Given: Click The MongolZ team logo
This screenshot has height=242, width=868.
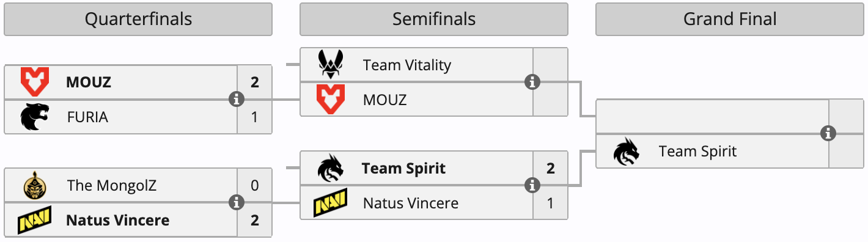Looking at the screenshot, I should tap(34, 185).
